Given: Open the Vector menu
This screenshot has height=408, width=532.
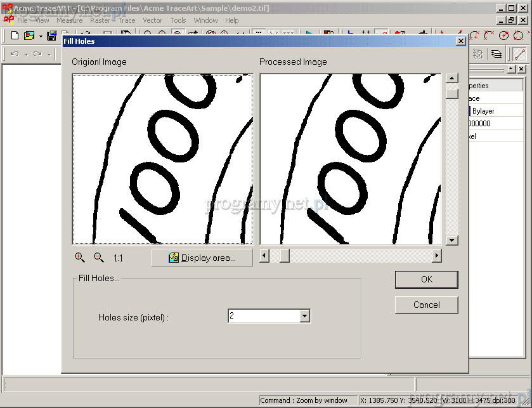Looking at the screenshot, I should 152,20.
